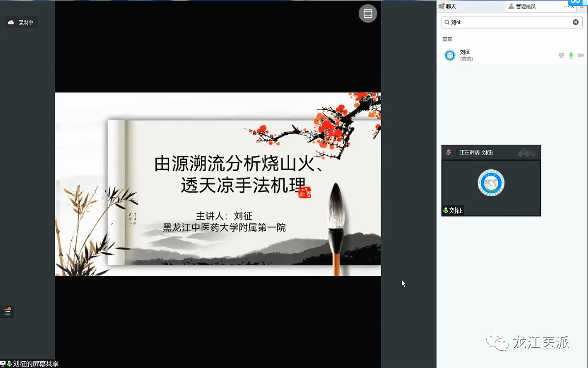
Task: Click the shared presentation slide
Action: 218,184
